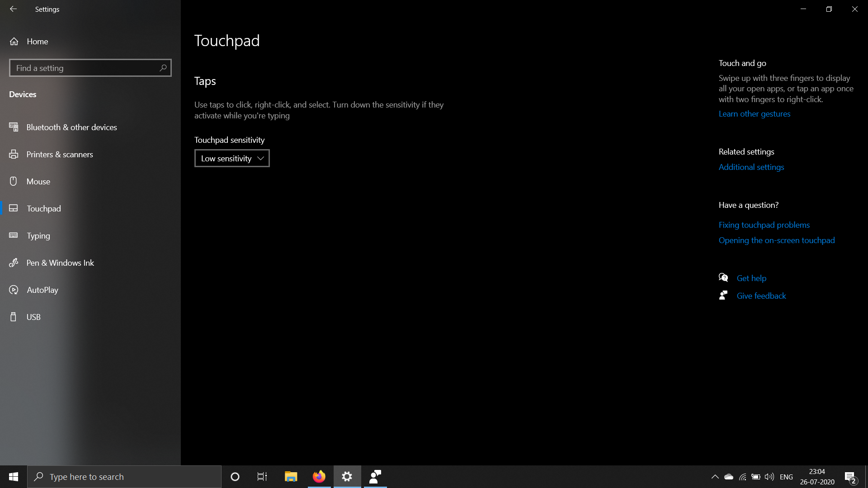
Task: Open the Get help link
Action: point(751,278)
